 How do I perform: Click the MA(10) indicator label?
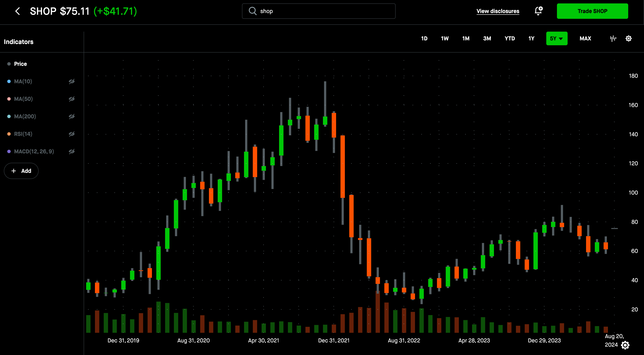coord(23,81)
